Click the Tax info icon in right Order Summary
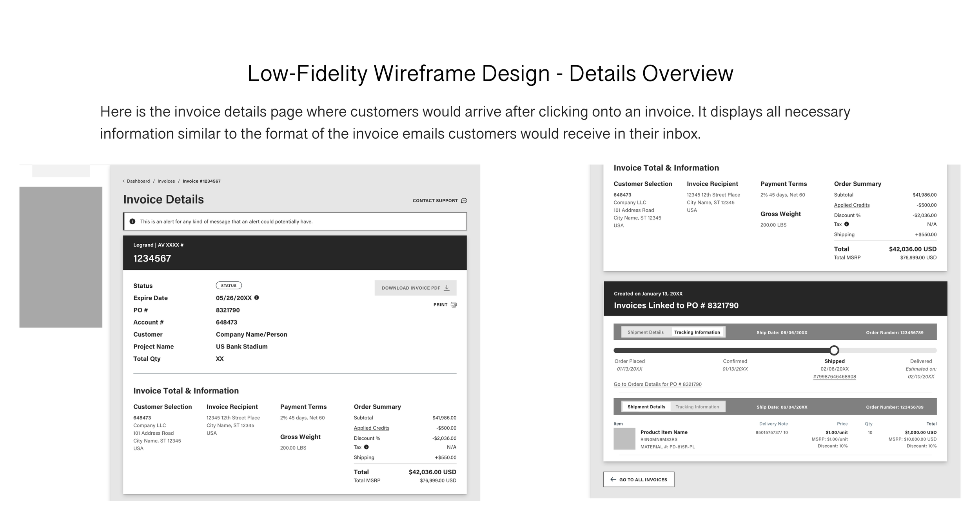The image size is (980, 517). [x=846, y=224]
